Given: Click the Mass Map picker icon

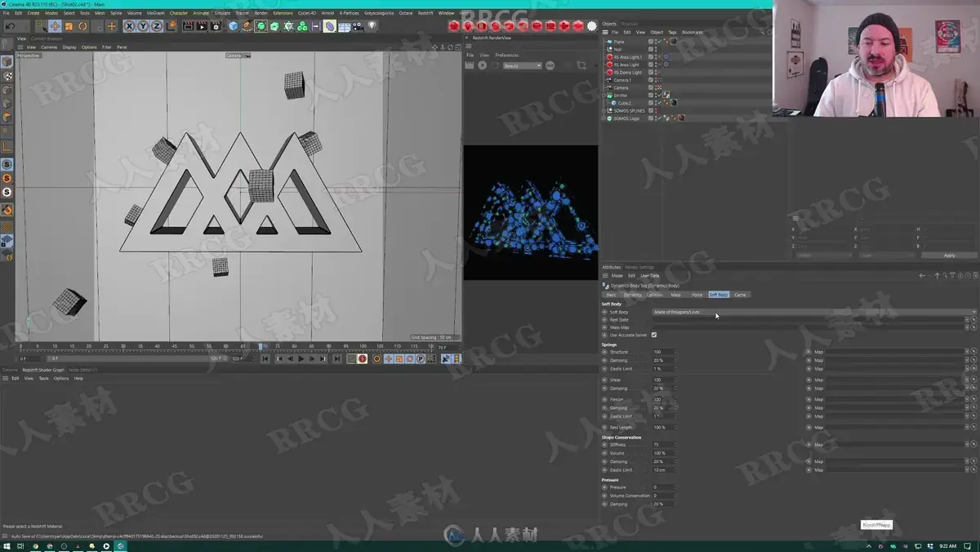Looking at the screenshot, I should tap(973, 327).
